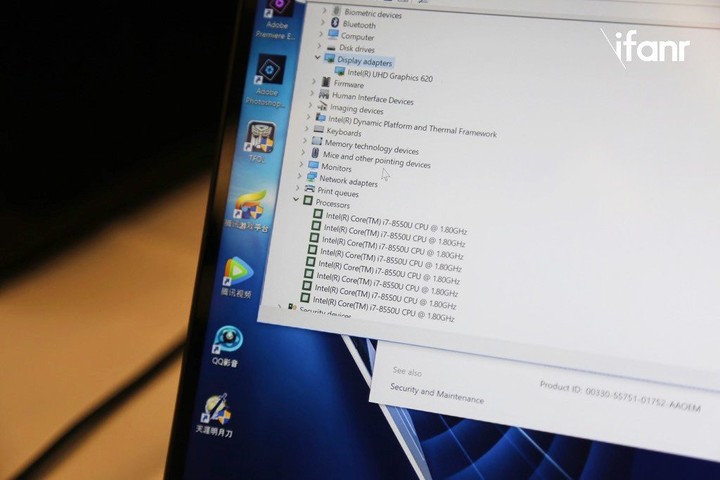Click the Keyboards category icon
This screenshot has height=480, width=720.
(x=319, y=130)
